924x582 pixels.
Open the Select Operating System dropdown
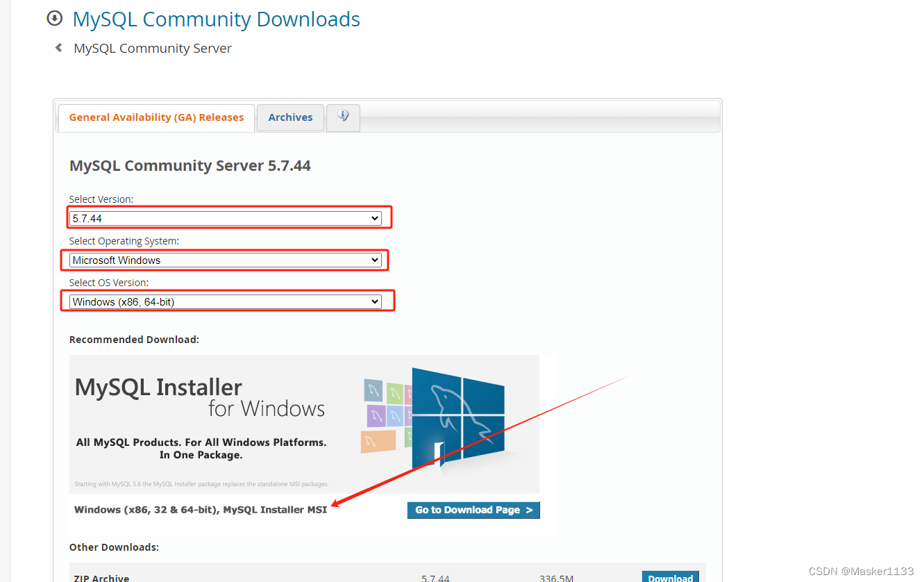click(226, 260)
